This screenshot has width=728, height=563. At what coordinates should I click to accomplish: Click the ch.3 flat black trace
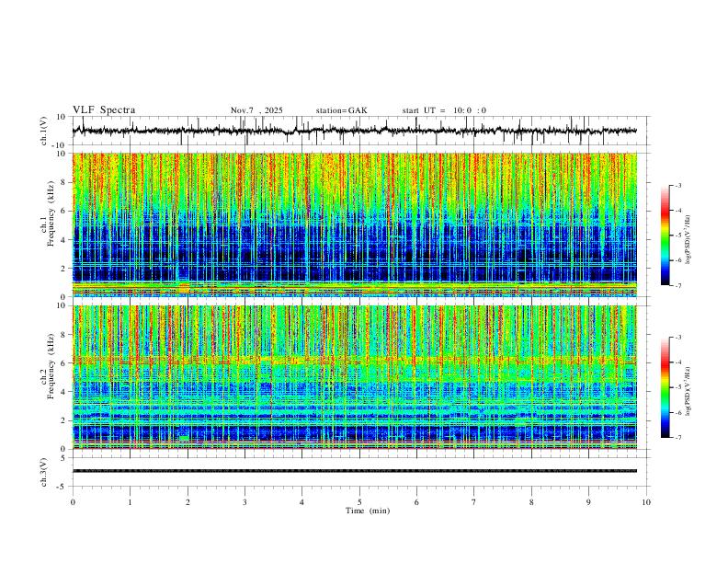point(355,471)
